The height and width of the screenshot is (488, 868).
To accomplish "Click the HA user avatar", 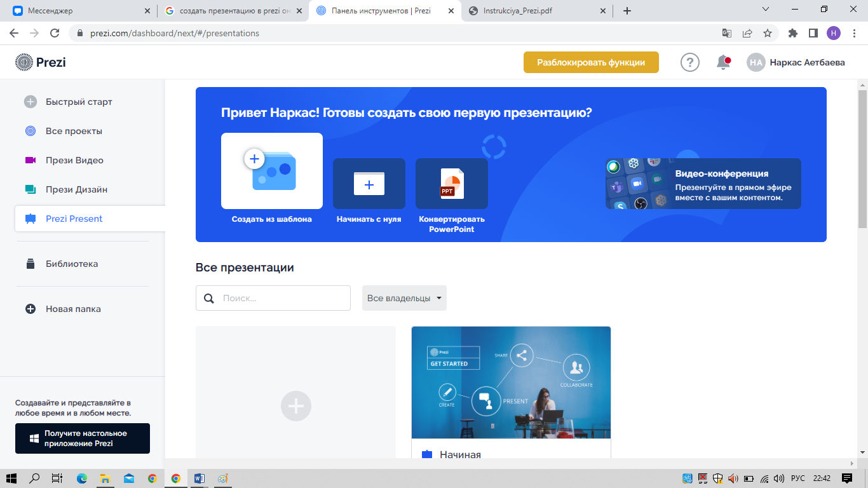I will point(756,62).
